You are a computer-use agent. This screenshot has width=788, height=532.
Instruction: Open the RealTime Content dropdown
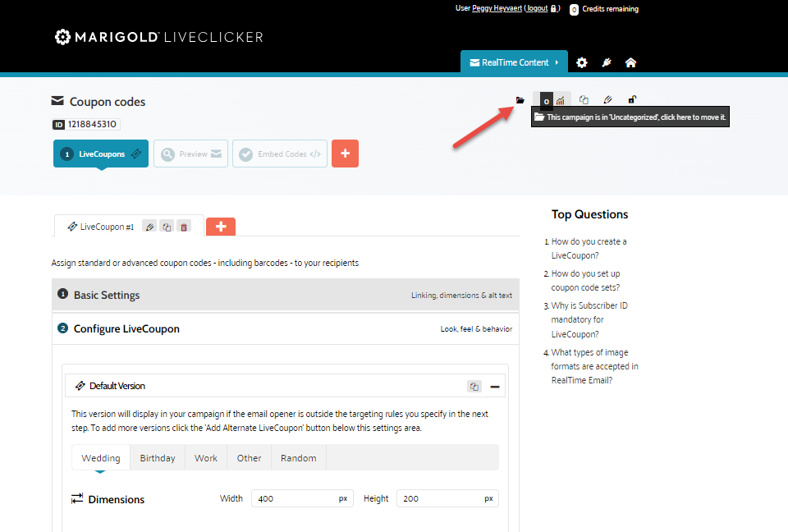tap(514, 62)
